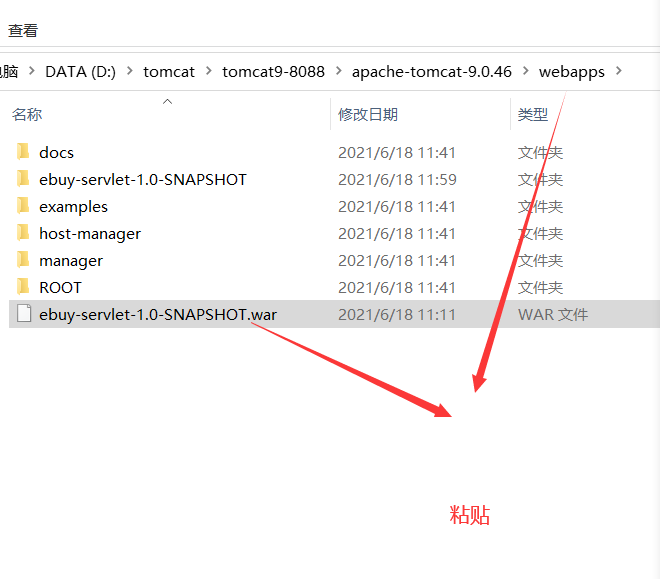Click the ROOT folder icon
660x579 pixels.
23,287
